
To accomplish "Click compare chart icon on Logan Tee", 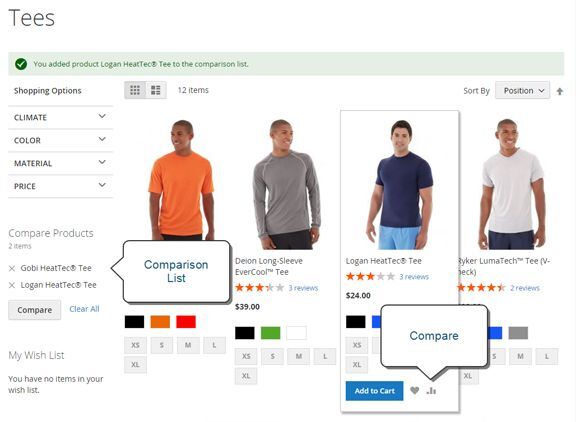I will click(431, 390).
